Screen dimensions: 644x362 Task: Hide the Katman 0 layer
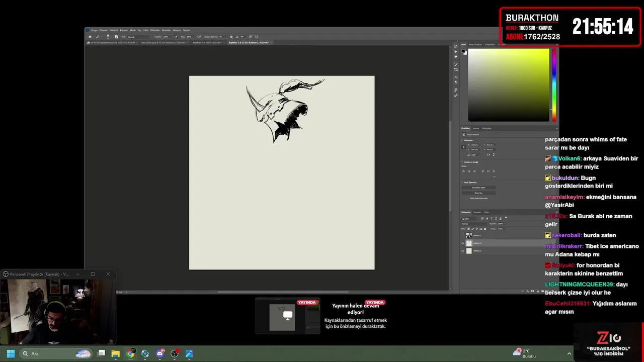pyautogui.click(x=463, y=251)
